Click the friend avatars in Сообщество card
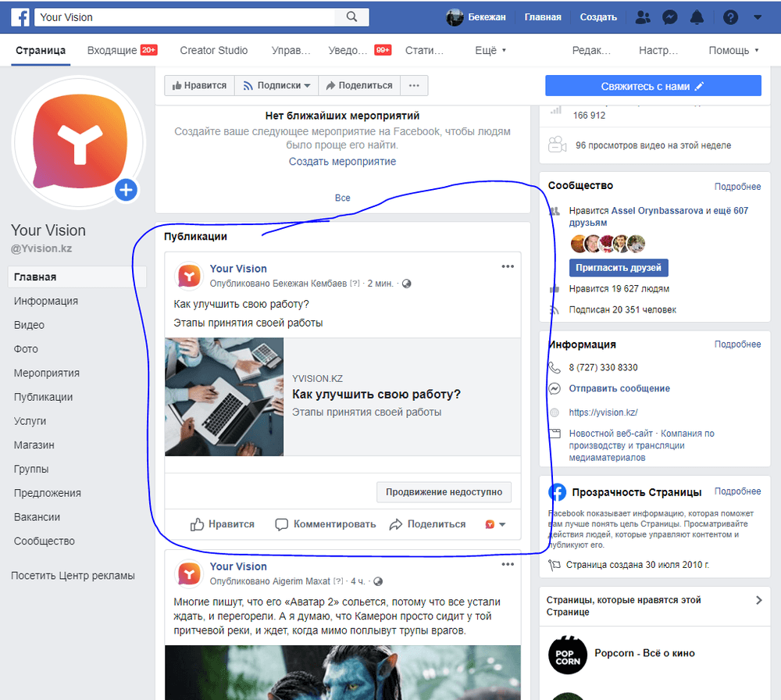The height and width of the screenshot is (700, 781). click(x=608, y=244)
